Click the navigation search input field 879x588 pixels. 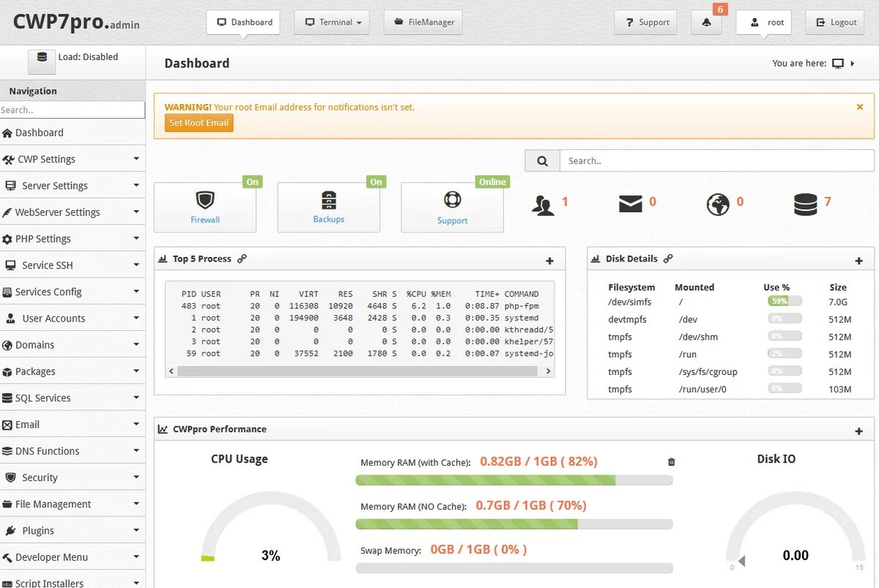coord(73,110)
